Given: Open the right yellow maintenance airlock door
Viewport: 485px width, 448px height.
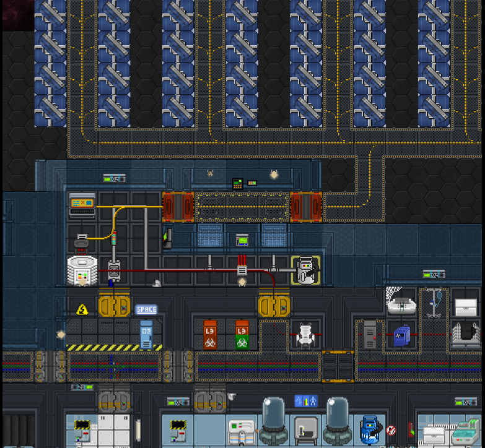Looking at the screenshot, I should 274,306.
